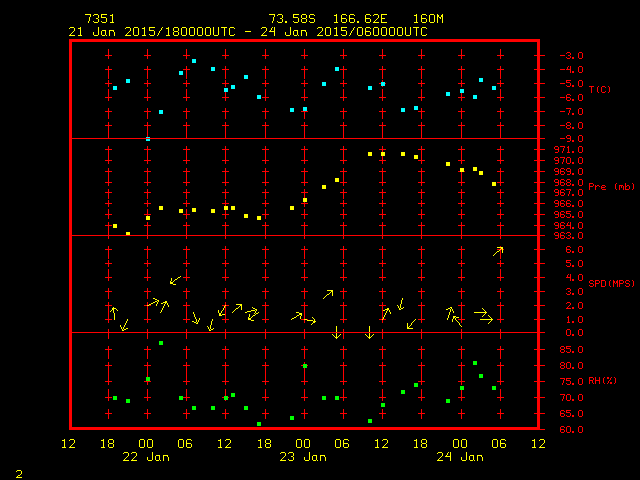This screenshot has height=480, width=640.
Task: Click the -7.0 temperature tick value
Action: (x=571, y=111)
